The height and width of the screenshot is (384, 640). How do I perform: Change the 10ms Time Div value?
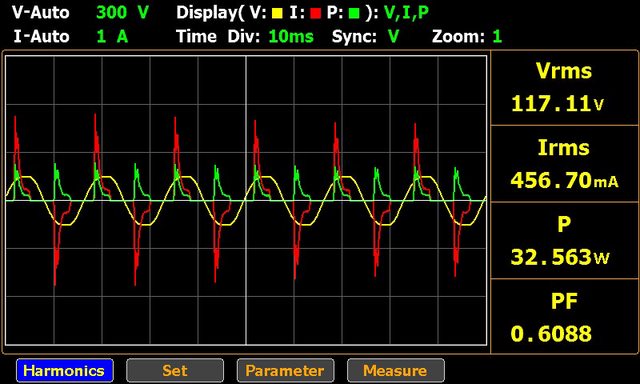tap(291, 37)
